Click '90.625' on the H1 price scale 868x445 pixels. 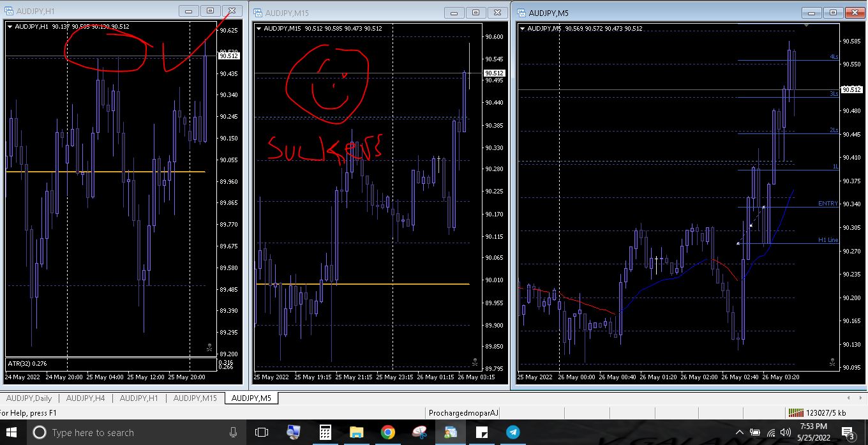point(228,30)
